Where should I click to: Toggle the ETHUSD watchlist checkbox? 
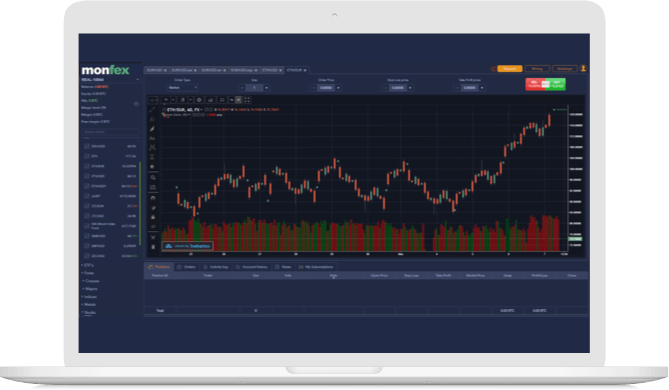pyautogui.click(x=87, y=176)
